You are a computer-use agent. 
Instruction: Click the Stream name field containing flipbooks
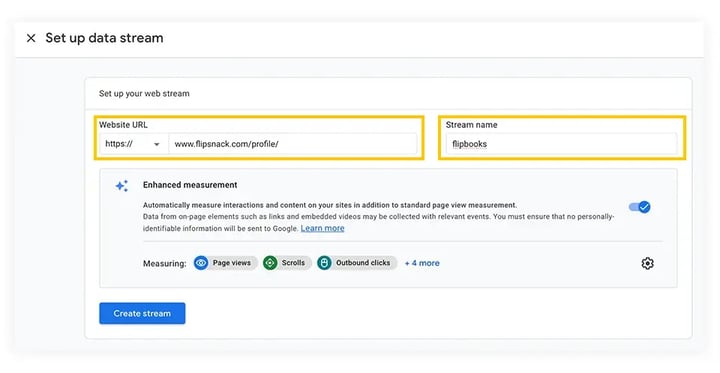(x=561, y=144)
